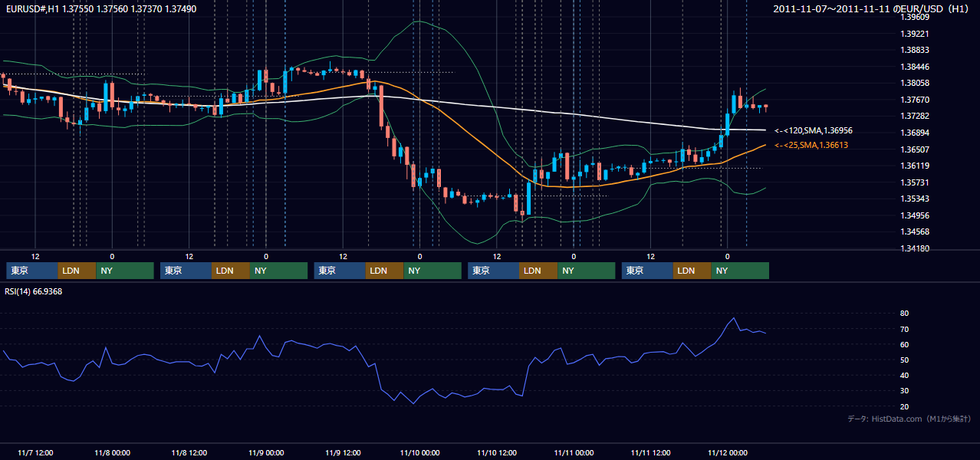Click price axis value 1.35343

pos(914,199)
